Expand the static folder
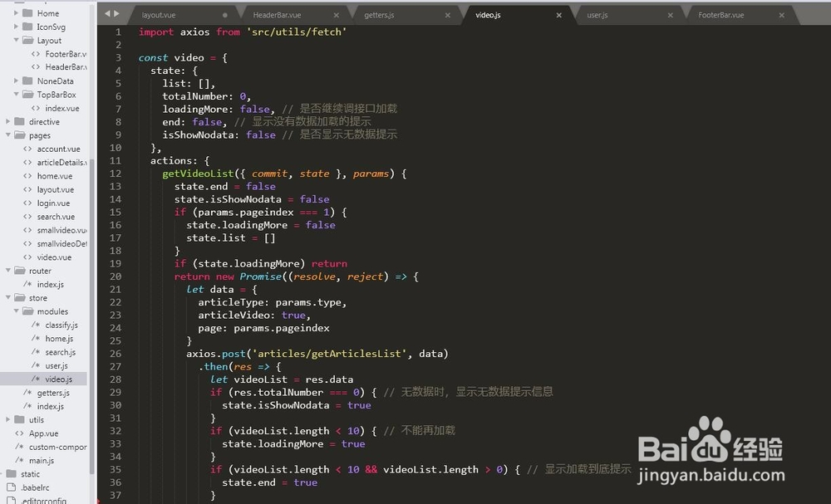The width and height of the screenshot is (831, 504). pyautogui.click(x=1, y=474)
